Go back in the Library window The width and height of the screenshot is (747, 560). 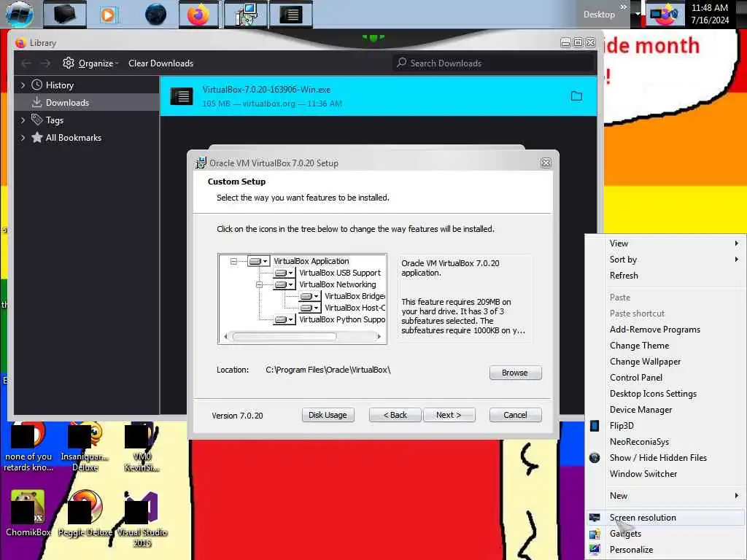click(x=26, y=63)
